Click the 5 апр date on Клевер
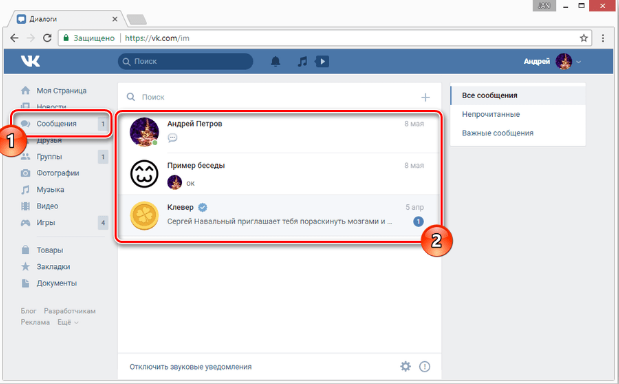Screen dimensions: 619x384 415,207
